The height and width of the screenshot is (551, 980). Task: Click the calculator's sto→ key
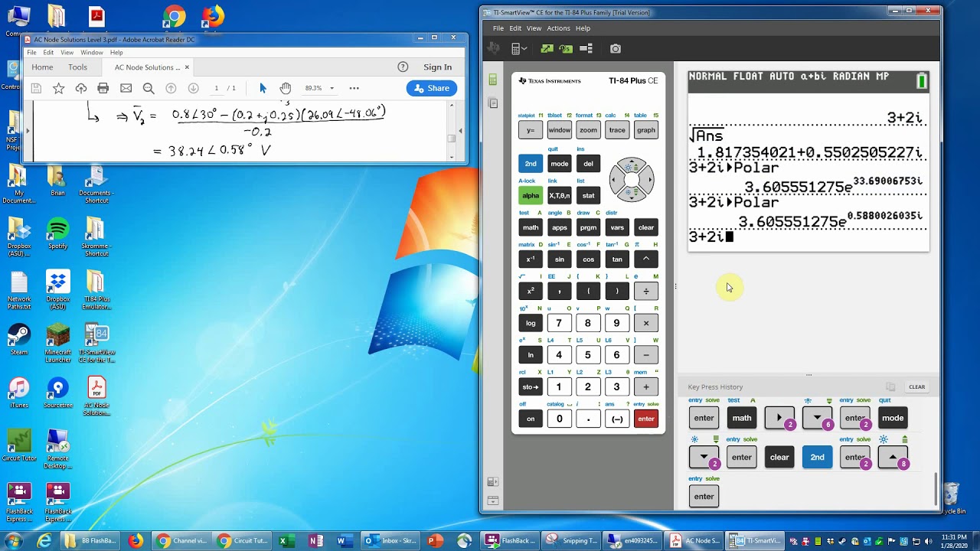531,386
